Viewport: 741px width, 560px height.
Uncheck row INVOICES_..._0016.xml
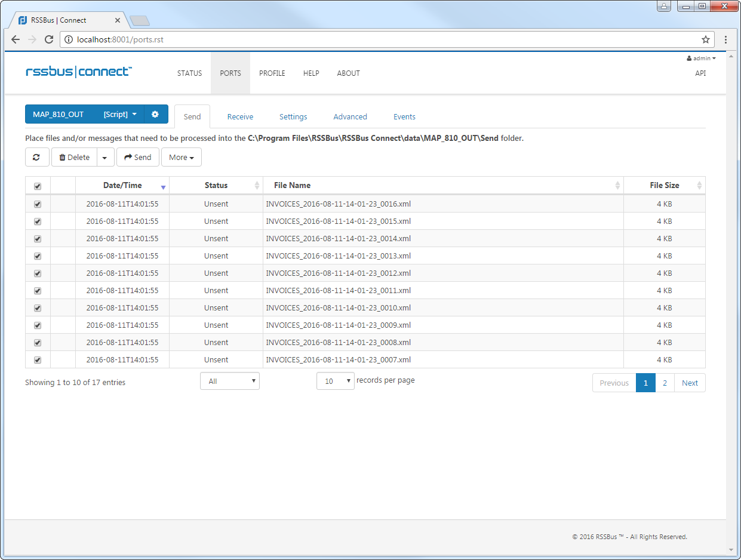(x=38, y=204)
